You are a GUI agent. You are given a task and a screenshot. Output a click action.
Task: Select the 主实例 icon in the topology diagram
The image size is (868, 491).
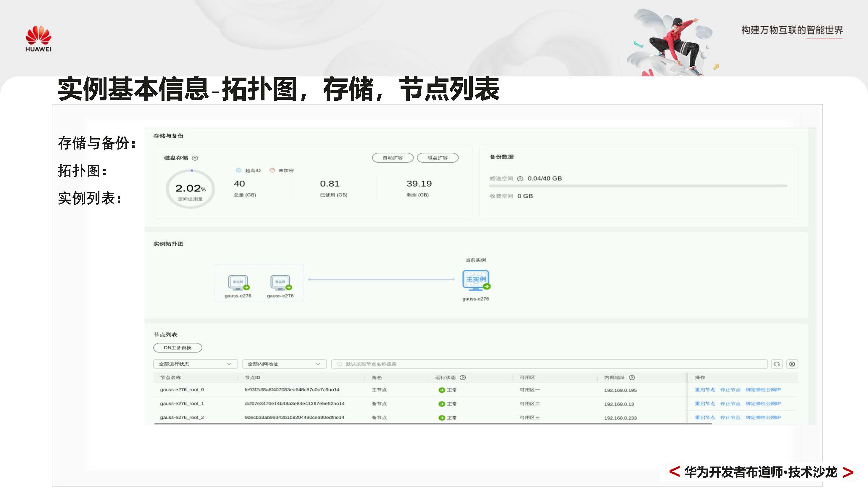point(476,280)
